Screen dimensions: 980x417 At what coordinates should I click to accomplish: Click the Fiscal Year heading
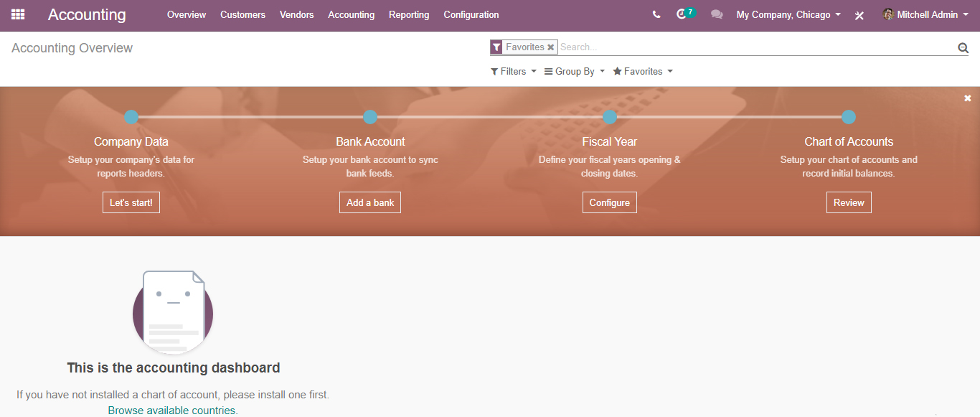[610, 141]
